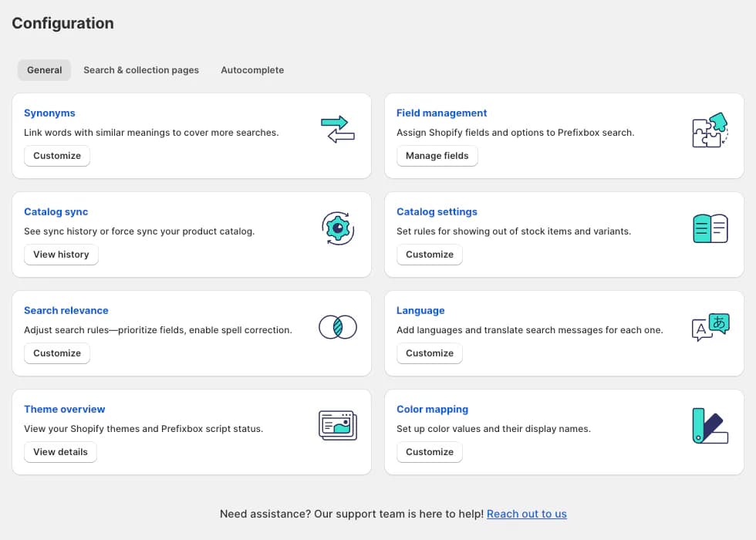This screenshot has height=540, width=756.
Task: Click Customize under Catalog settings
Action: point(430,255)
